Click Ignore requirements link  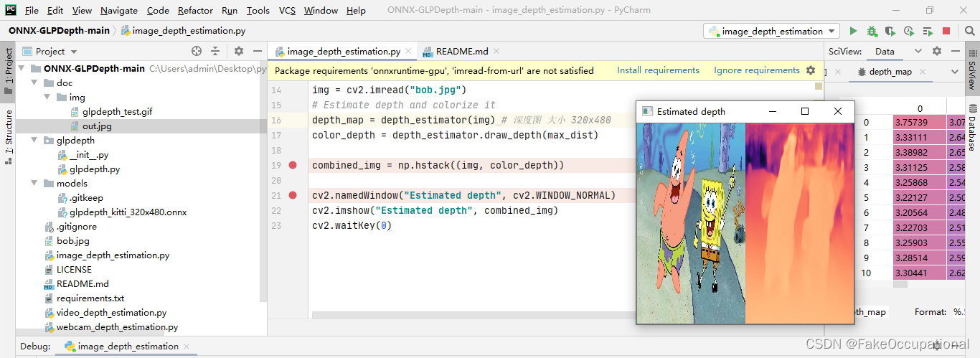757,70
